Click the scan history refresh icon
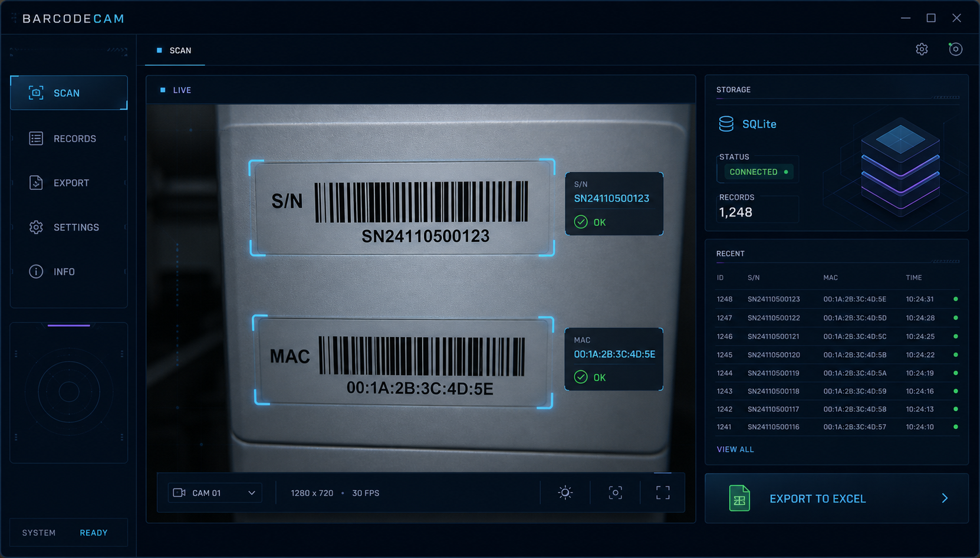Screen dimensions: 980x558 pyautogui.click(x=955, y=49)
